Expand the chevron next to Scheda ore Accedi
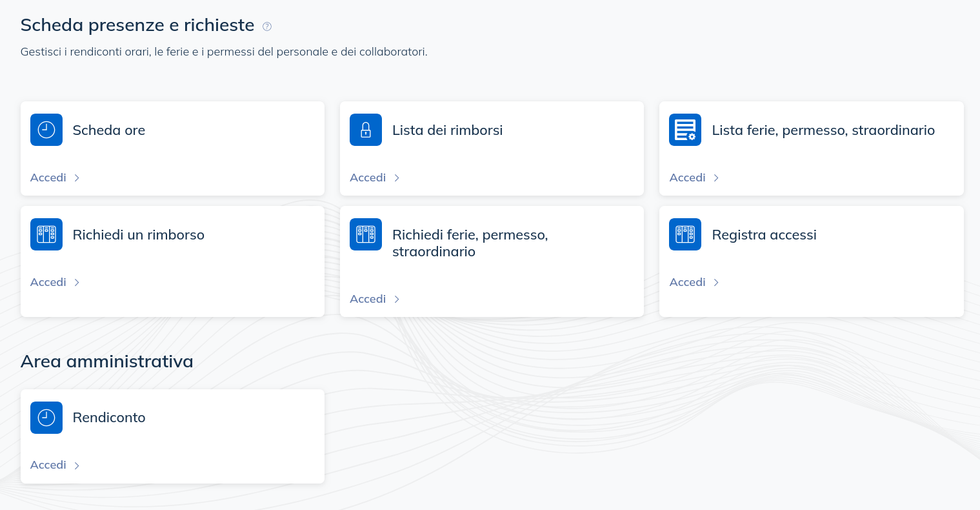The width and height of the screenshot is (980, 510). pyautogui.click(x=76, y=177)
